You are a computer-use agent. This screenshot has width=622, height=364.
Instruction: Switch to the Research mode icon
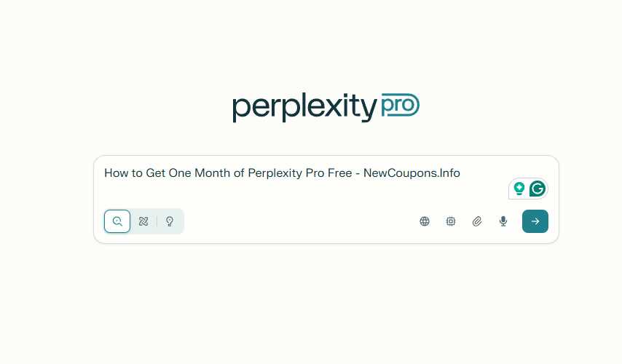(x=143, y=221)
